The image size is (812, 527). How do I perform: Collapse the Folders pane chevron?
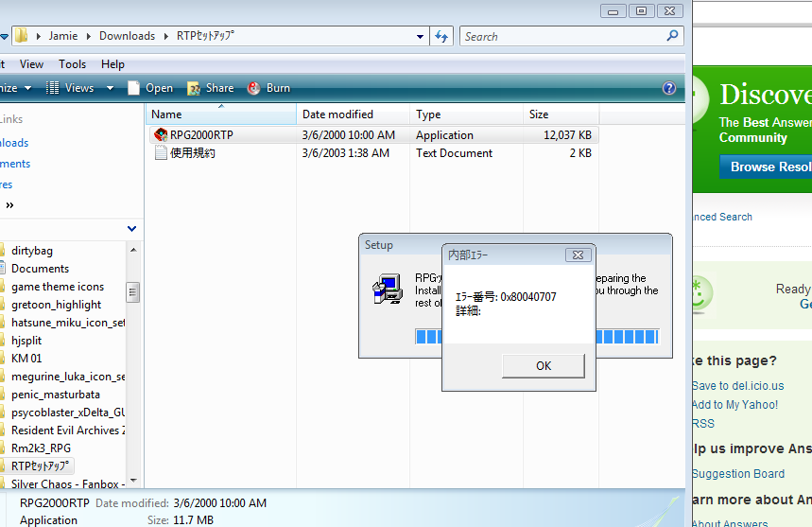[x=131, y=229]
